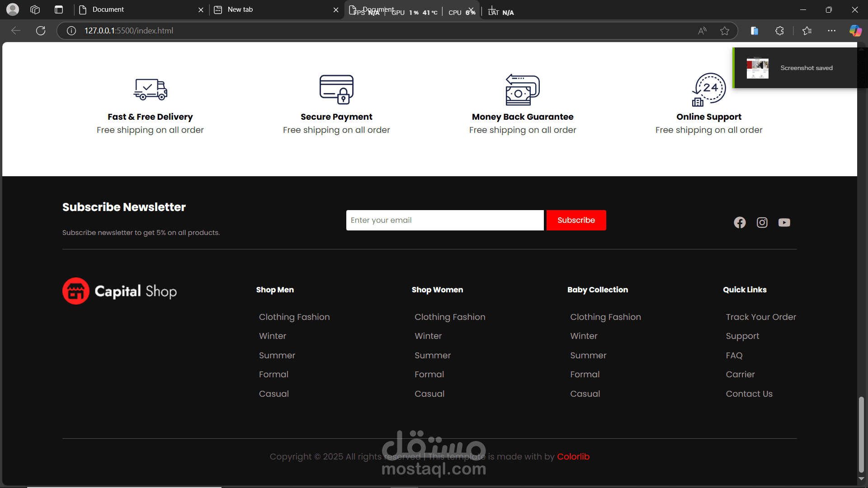Open the Instagram social icon

762,222
